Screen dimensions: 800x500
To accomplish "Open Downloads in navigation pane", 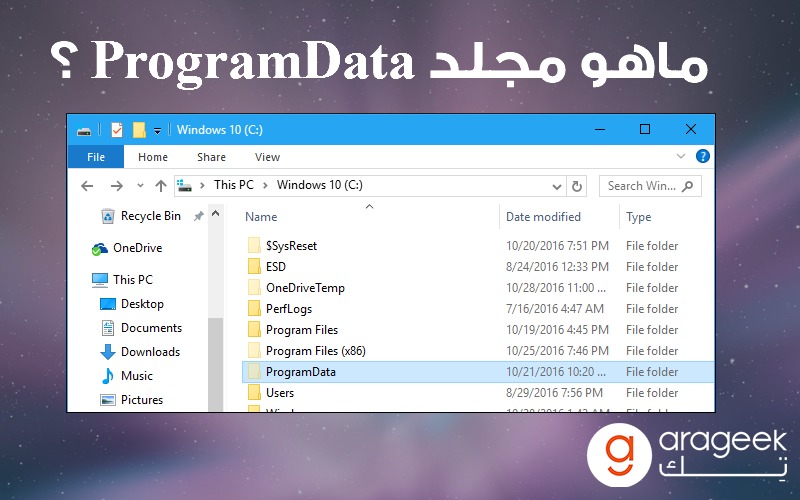I will pyautogui.click(x=140, y=352).
